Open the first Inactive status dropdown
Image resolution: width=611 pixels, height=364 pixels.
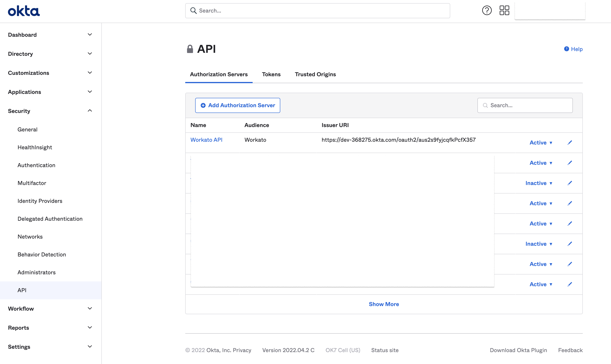pyautogui.click(x=539, y=183)
